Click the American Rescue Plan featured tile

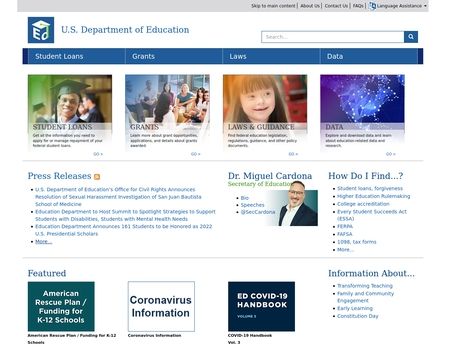[61, 306]
